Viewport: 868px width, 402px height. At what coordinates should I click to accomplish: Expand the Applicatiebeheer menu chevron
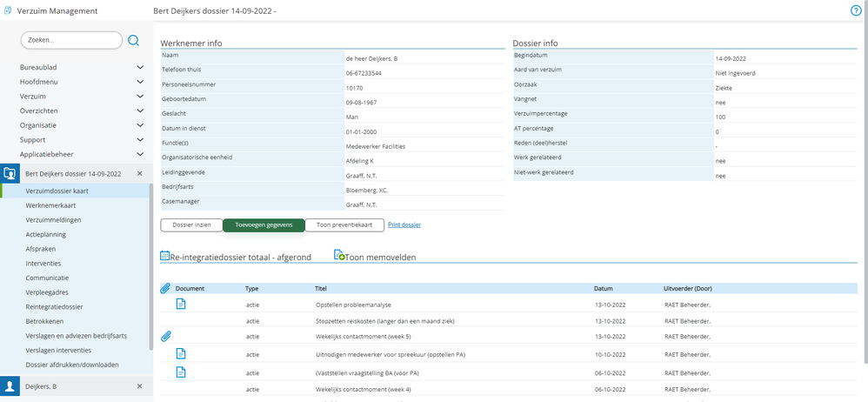[140, 153]
